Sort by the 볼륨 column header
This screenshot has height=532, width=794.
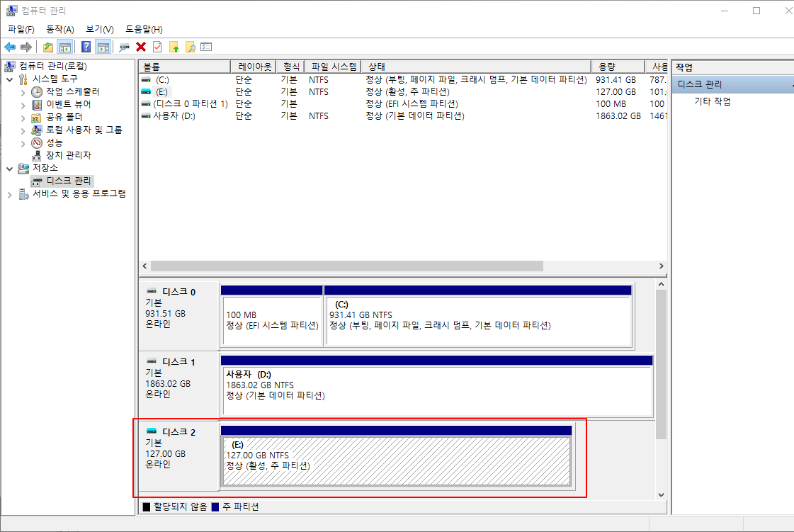(185, 67)
